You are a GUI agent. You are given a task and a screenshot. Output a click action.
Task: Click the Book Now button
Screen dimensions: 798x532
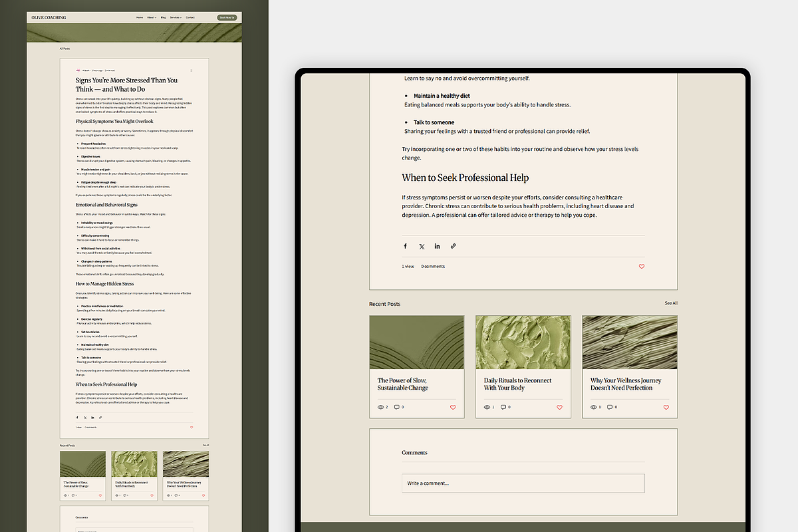click(x=227, y=17)
